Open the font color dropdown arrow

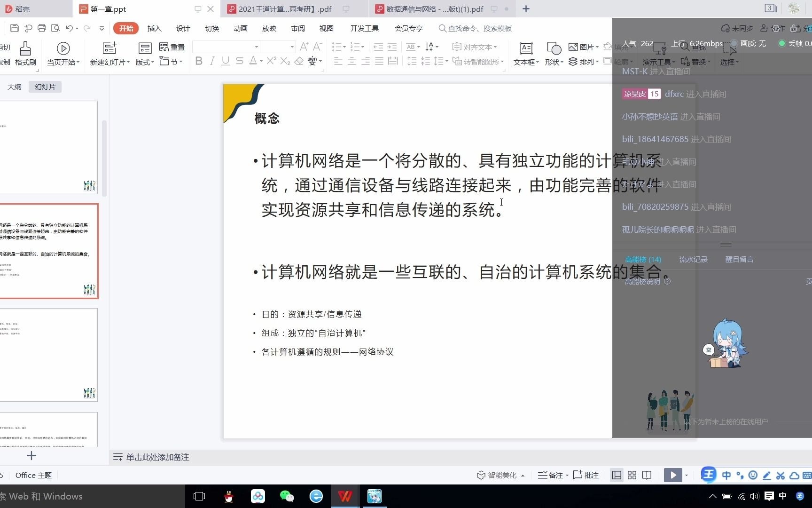point(261,61)
